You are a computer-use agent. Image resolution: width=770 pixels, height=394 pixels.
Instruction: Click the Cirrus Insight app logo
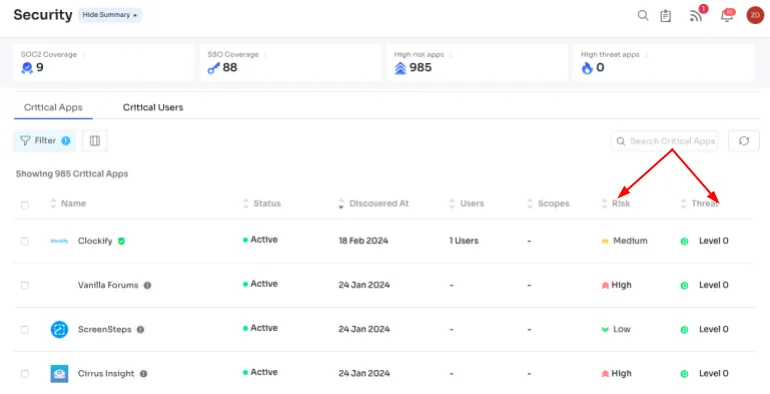59,373
